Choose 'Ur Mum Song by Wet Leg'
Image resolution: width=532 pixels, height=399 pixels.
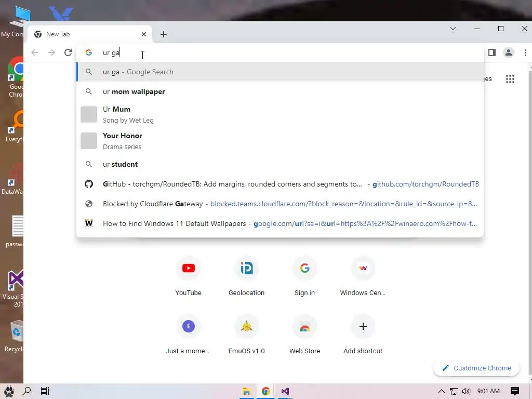click(280, 114)
